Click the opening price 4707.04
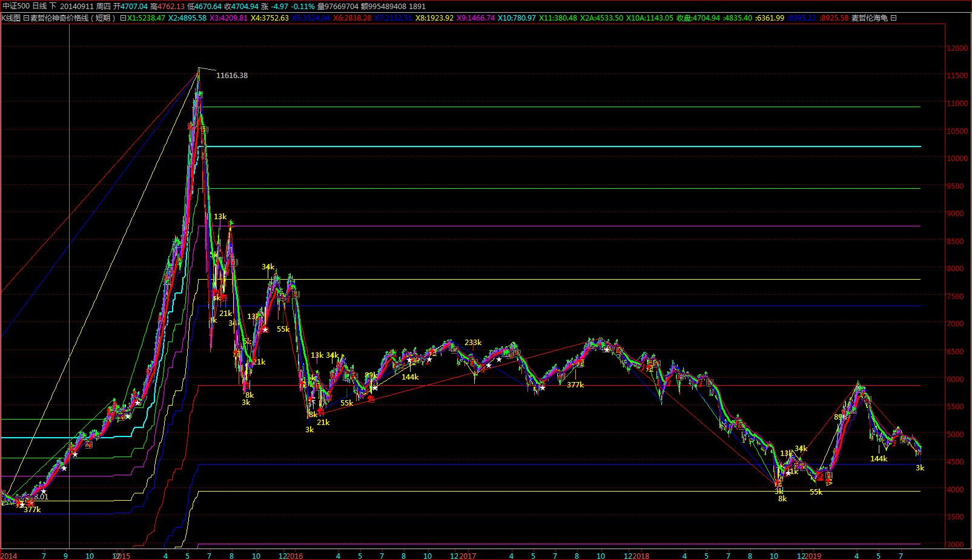Image resolution: width=972 pixels, height=560 pixels. pos(134,6)
